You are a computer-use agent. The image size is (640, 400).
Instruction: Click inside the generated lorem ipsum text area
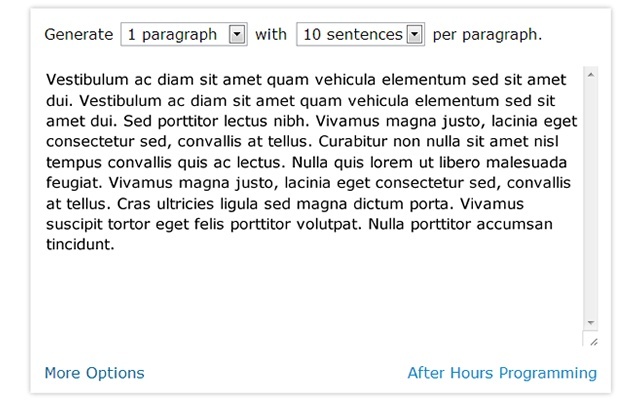(x=314, y=206)
